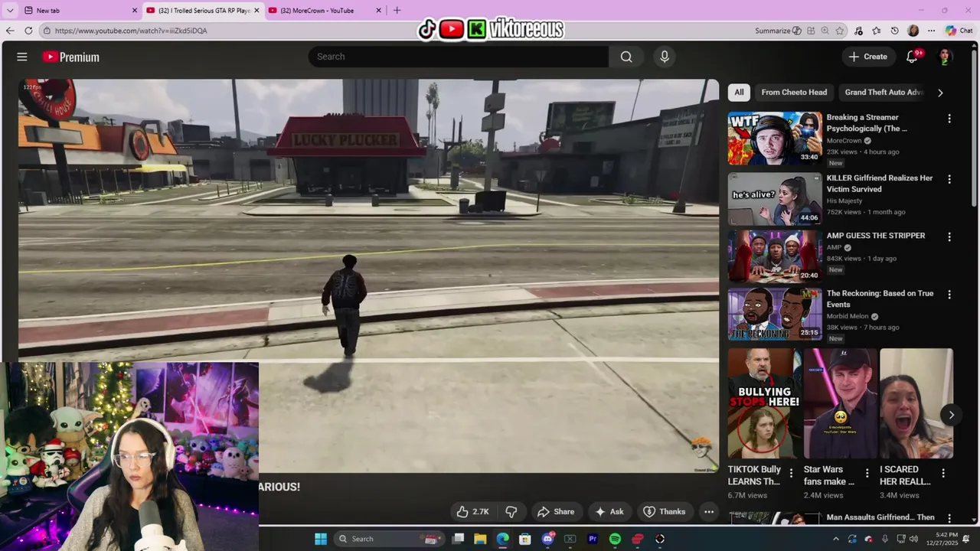The height and width of the screenshot is (551, 980).
Task: Open the Morbid Melon channel link
Action: pos(848,316)
